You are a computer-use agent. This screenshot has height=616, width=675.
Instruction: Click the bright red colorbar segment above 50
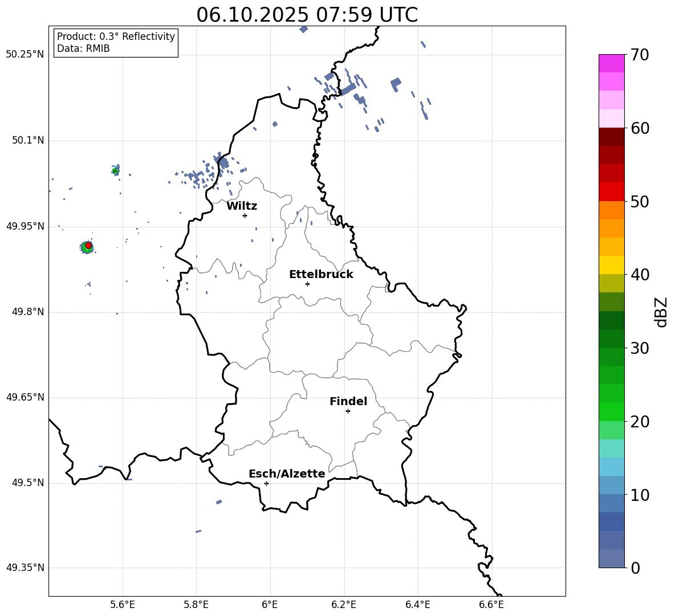click(x=611, y=192)
